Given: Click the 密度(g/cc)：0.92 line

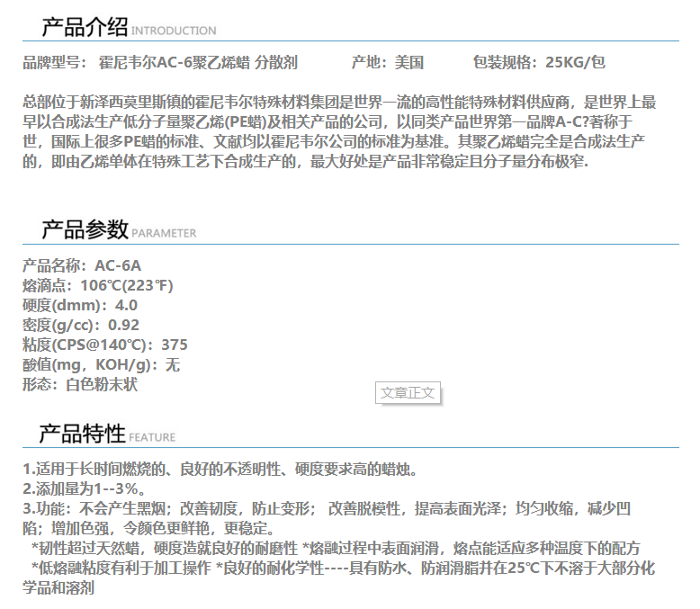Looking at the screenshot, I should [x=81, y=325].
